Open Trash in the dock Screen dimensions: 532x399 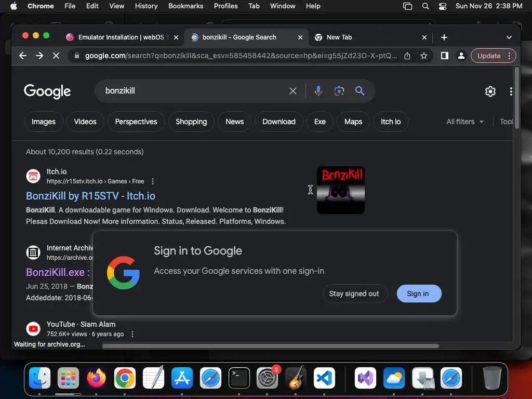click(x=492, y=378)
